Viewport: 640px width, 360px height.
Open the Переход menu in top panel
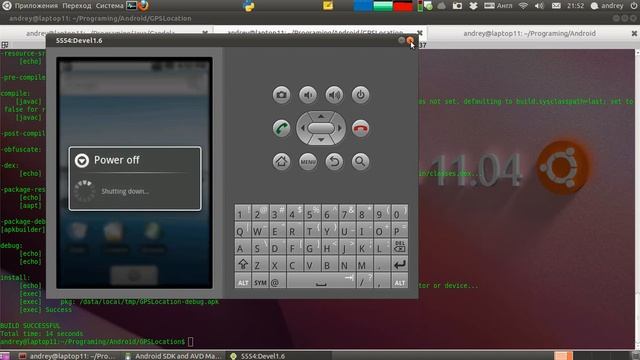point(77,6)
